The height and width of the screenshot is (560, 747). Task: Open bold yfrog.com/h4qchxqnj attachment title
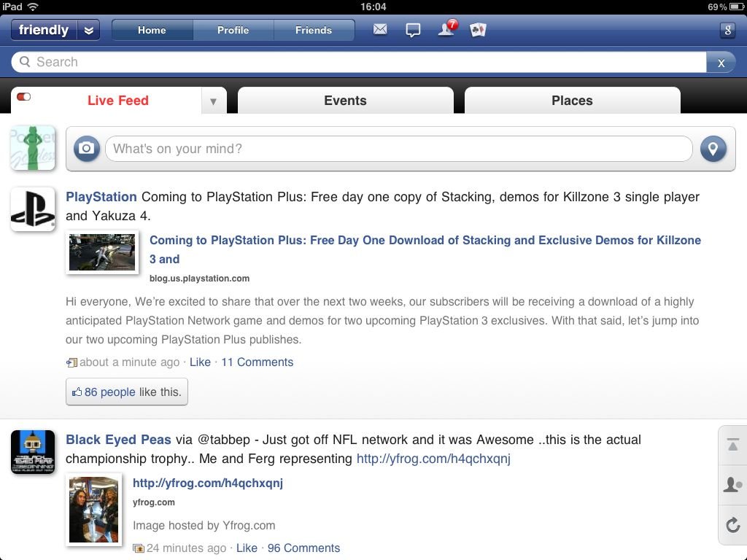click(208, 483)
